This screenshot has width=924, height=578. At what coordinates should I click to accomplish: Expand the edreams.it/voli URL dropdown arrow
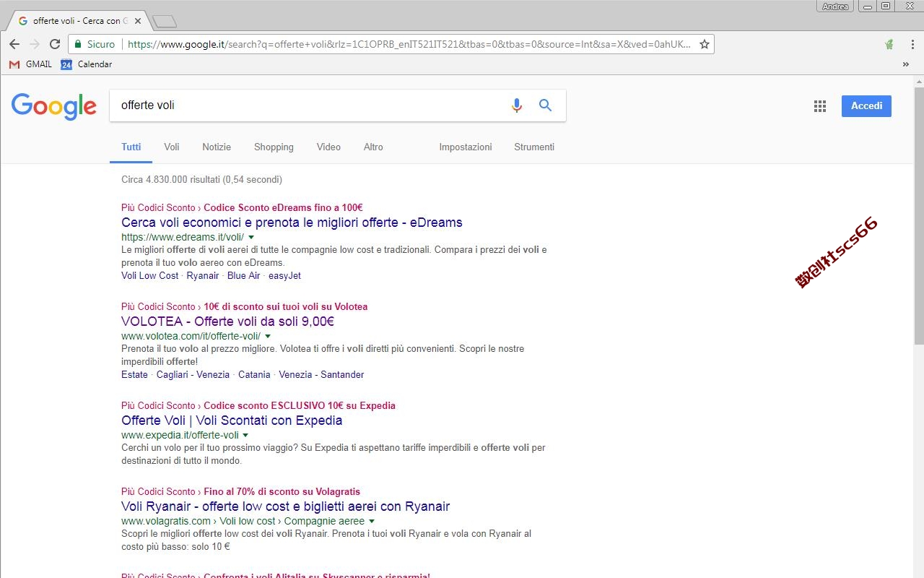251,237
